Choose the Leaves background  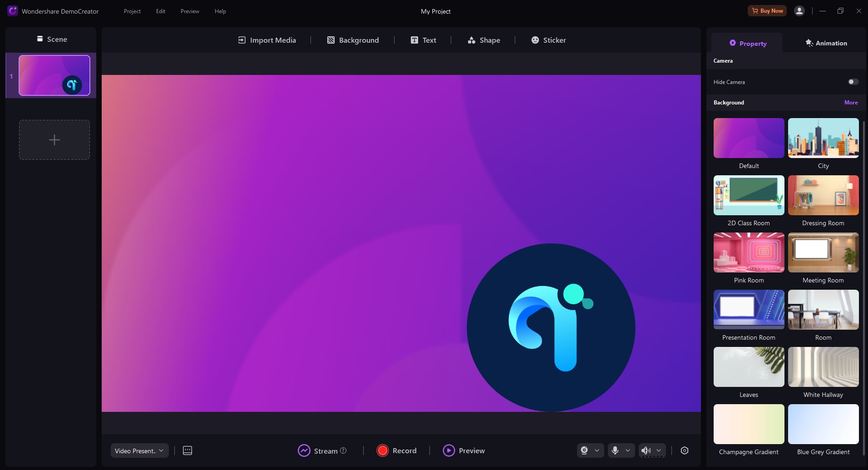coord(749,367)
